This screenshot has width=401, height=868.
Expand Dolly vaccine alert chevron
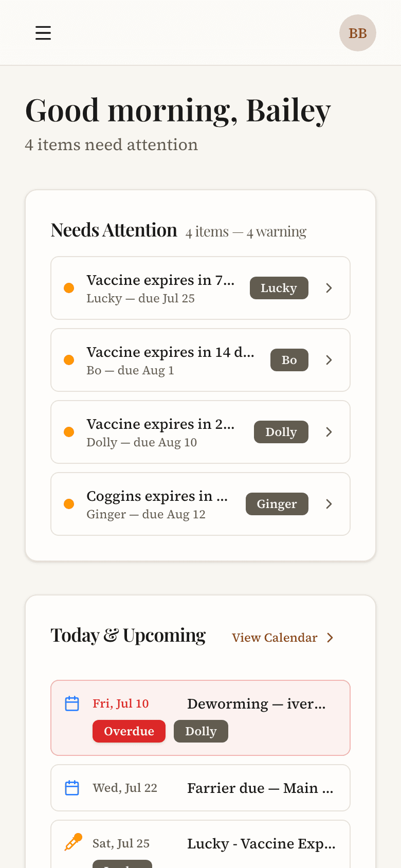click(329, 432)
